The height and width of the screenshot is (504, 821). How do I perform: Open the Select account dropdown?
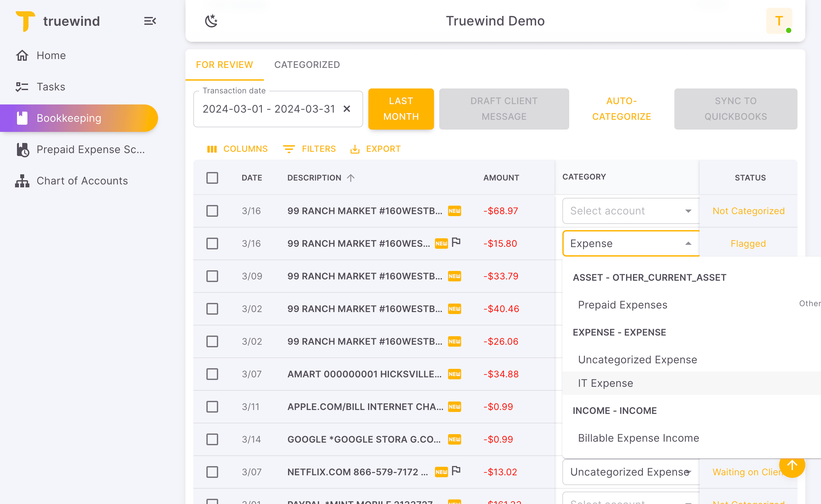(630, 211)
